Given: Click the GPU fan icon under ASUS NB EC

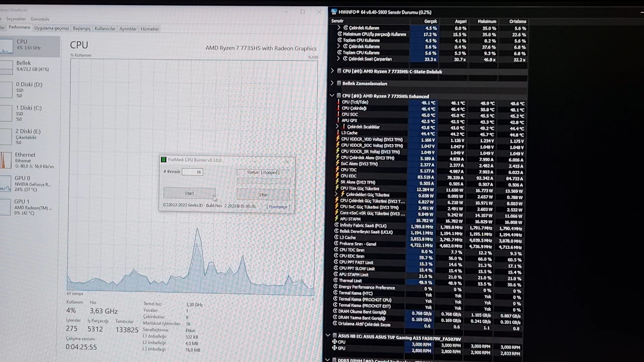Looking at the screenshot, I should coord(334,348).
